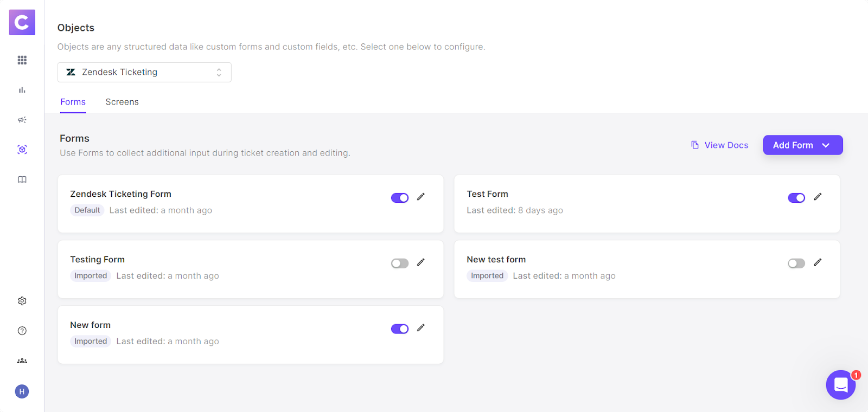Open the book icon in sidebar

[22, 179]
